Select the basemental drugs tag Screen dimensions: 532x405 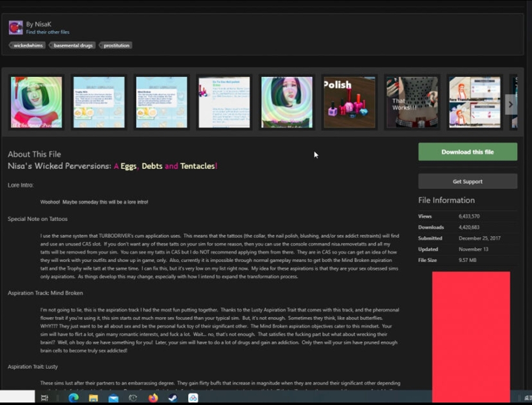coord(72,45)
